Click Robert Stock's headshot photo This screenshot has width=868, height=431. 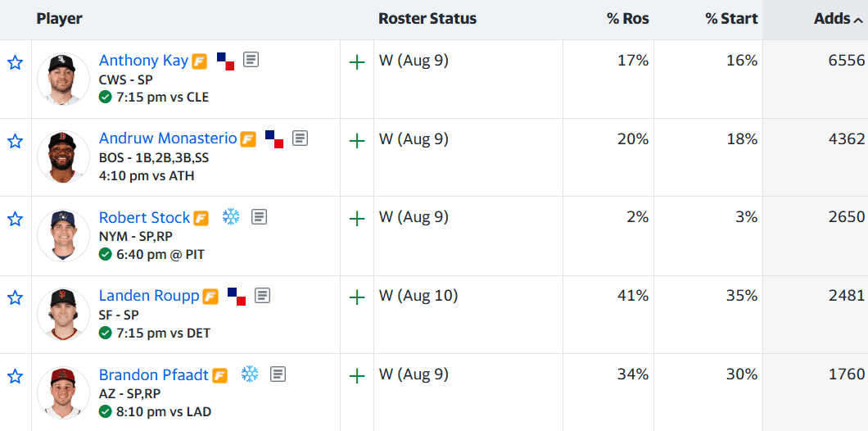click(x=63, y=235)
